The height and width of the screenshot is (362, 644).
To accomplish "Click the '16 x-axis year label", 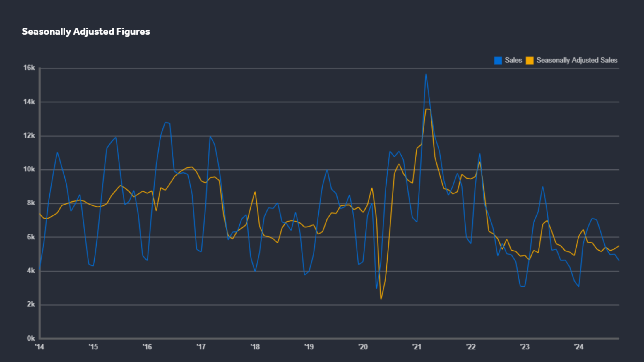I will [x=147, y=347].
